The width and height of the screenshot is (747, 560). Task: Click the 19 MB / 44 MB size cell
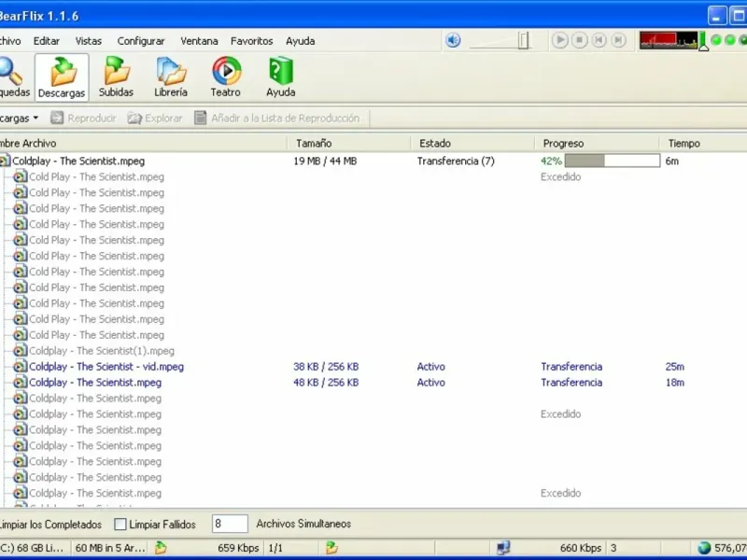coord(325,161)
